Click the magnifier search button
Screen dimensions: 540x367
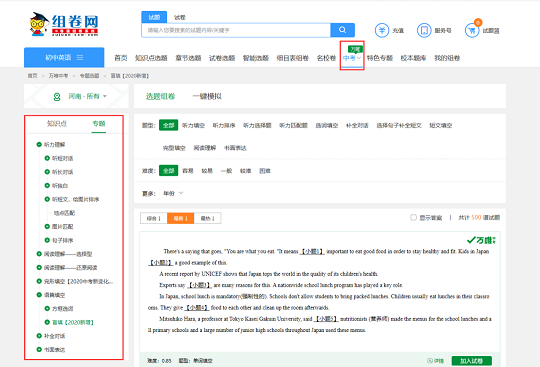(x=342, y=30)
